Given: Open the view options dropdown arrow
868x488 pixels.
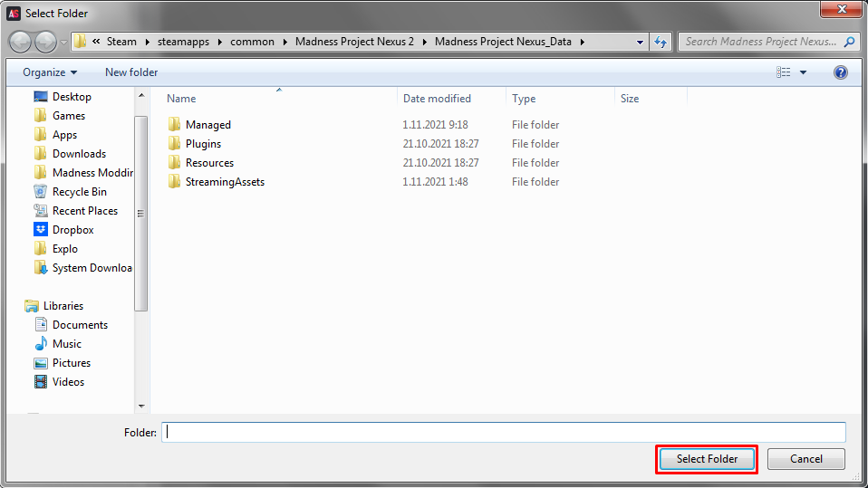Looking at the screenshot, I should pyautogui.click(x=803, y=72).
